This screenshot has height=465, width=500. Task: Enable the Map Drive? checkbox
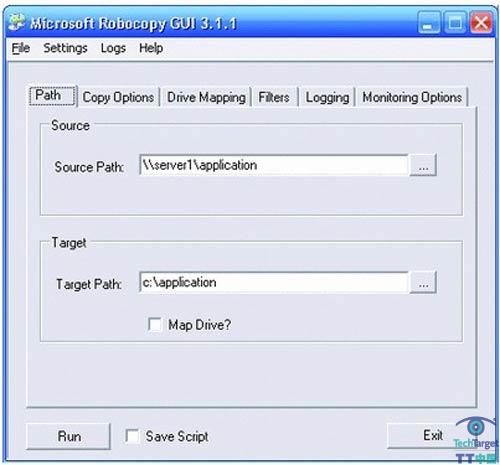(x=155, y=324)
